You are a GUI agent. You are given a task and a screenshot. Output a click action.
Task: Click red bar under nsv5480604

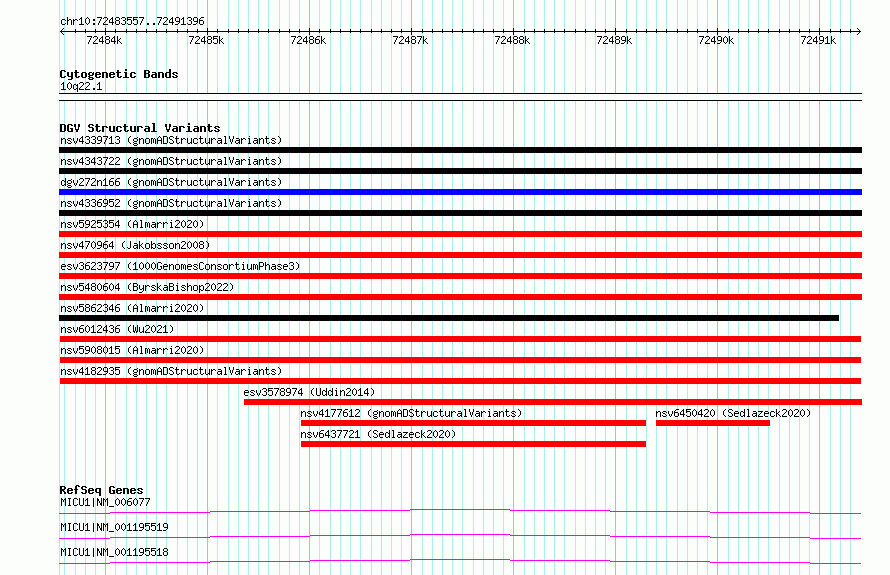tap(460, 297)
